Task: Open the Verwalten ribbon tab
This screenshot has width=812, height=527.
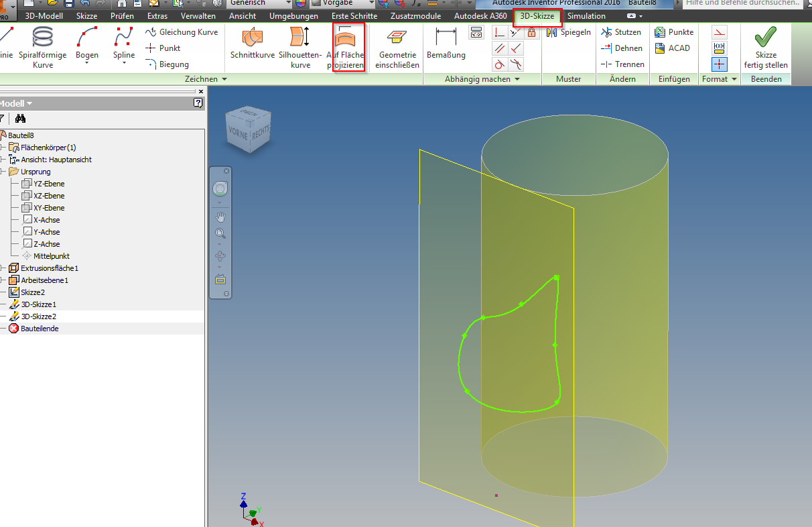Action: tap(198, 15)
